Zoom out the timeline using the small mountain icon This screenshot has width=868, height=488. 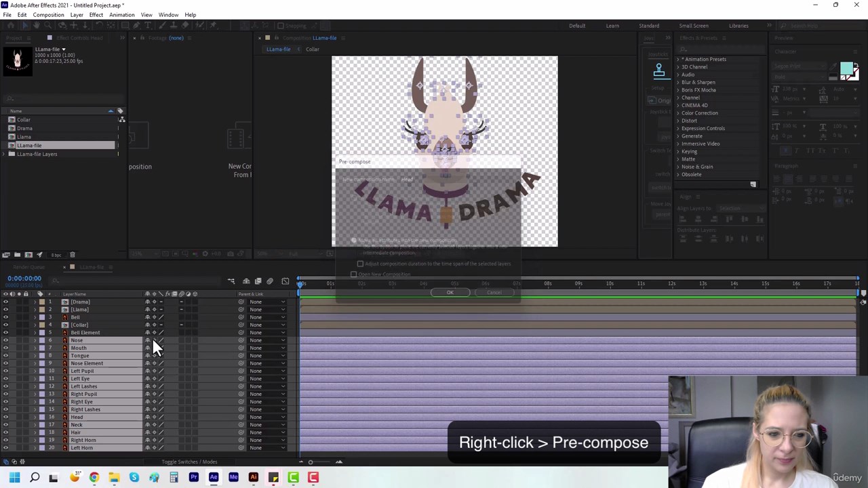pyautogui.click(x=301, y=462)
